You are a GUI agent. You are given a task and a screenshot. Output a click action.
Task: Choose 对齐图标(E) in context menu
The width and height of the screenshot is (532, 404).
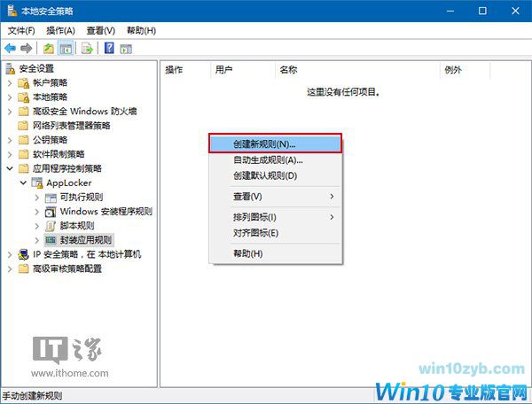coord(275,233)
